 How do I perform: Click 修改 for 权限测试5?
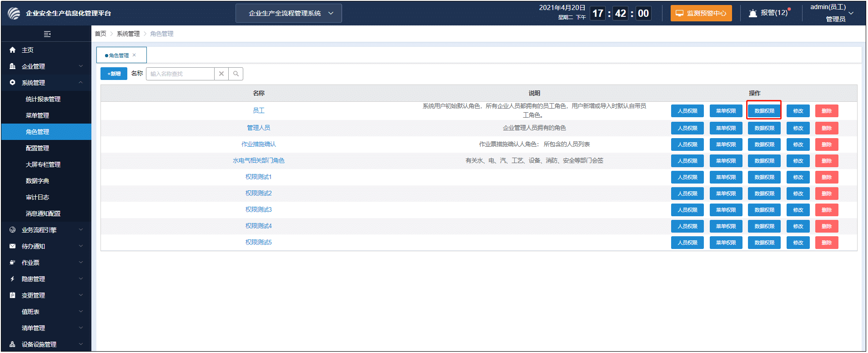[798, 243]
